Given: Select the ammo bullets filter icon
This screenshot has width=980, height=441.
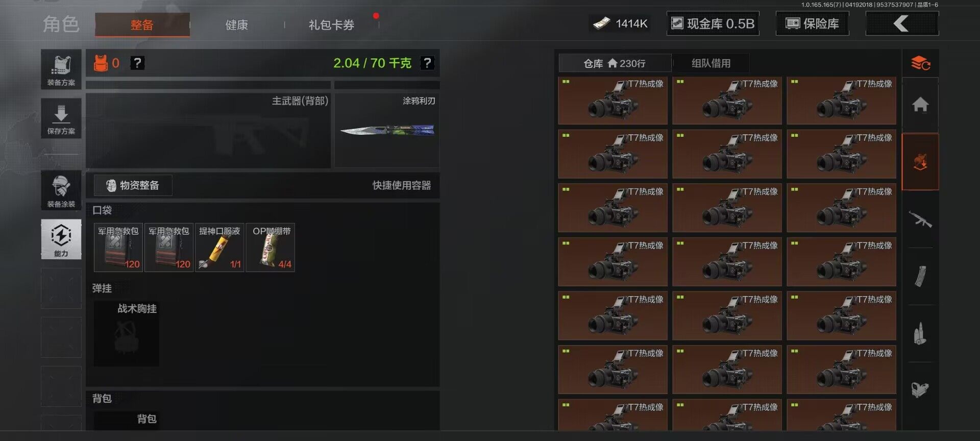Looking at the screenshot, I should click(920, 334).
